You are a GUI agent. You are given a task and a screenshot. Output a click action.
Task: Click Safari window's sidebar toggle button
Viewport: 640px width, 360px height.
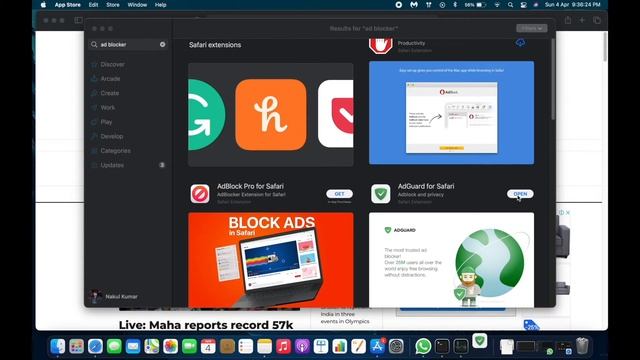[78, 20]
